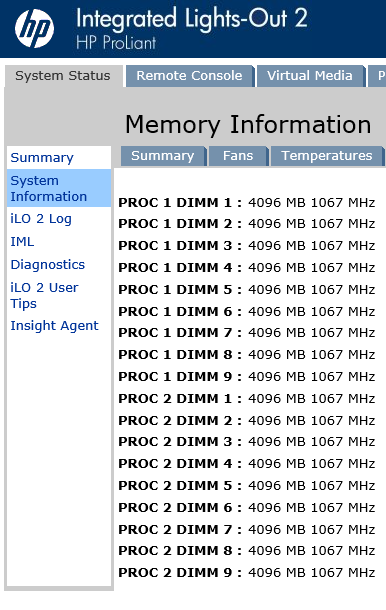This screenshot has width=386, height=610.
Task: Open the System Status tab
Action: (x=63, y=75)
